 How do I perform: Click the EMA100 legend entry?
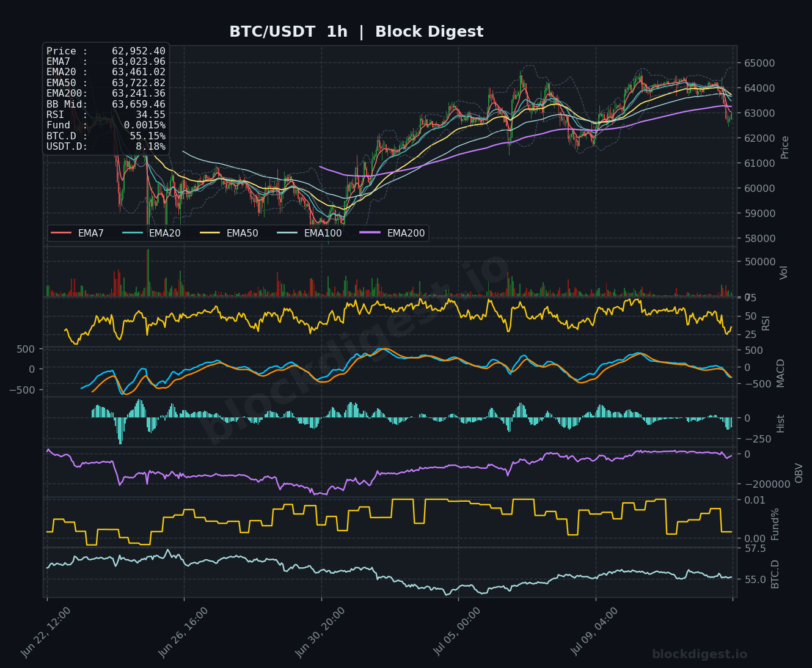pyautogui.click(x=309, y=233)
